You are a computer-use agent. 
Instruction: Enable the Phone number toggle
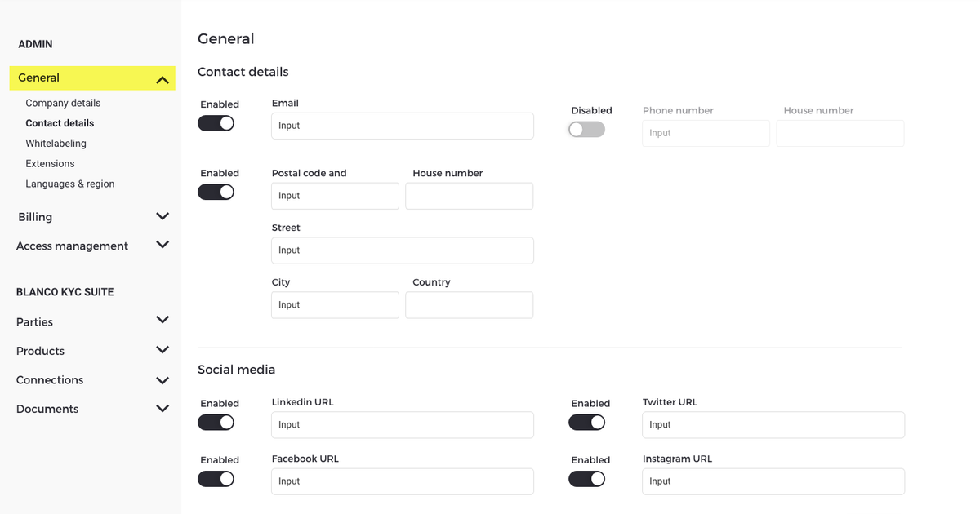coord(586,130)
